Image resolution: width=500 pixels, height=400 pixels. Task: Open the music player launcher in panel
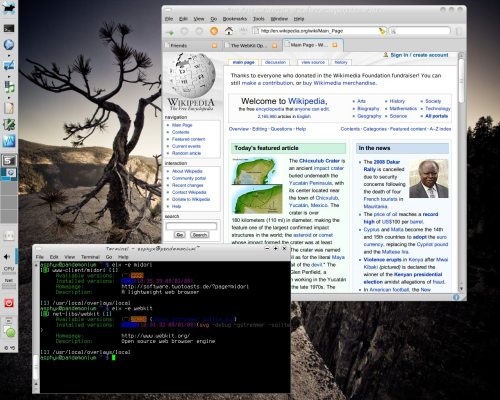pos(9,86)
